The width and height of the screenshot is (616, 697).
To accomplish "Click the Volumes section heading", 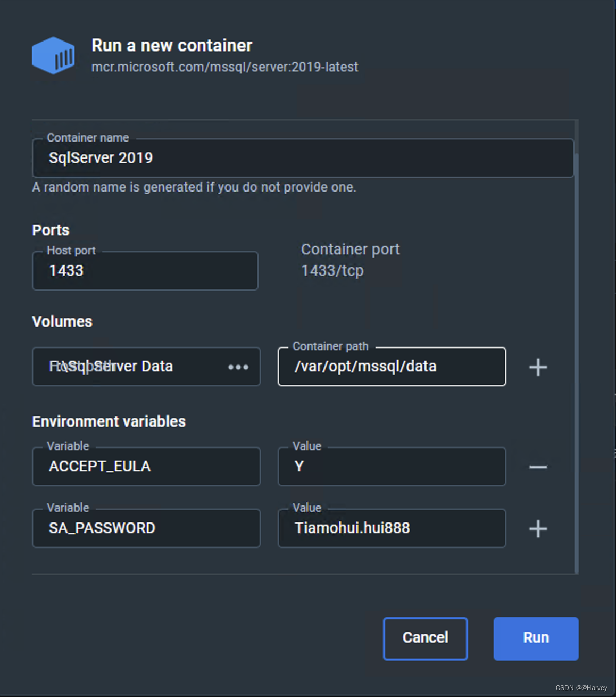I will point(62,321).
